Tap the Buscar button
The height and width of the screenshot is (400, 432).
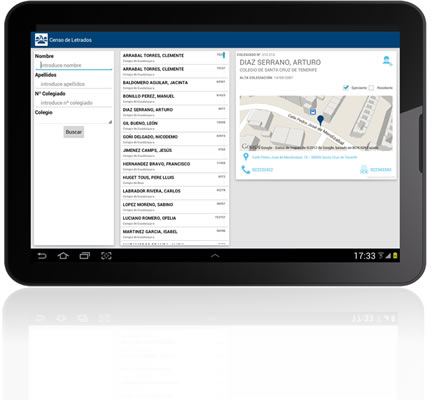point(74,132)
